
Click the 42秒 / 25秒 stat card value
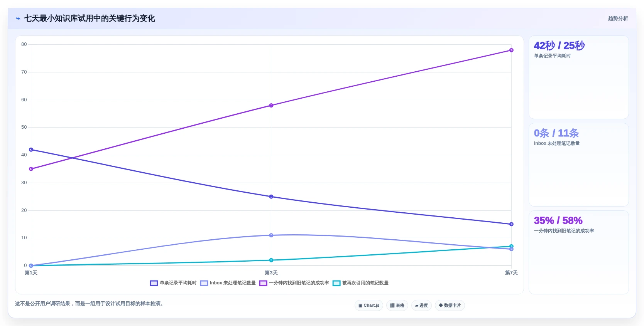pyautogui.click(x=559, y=45)
